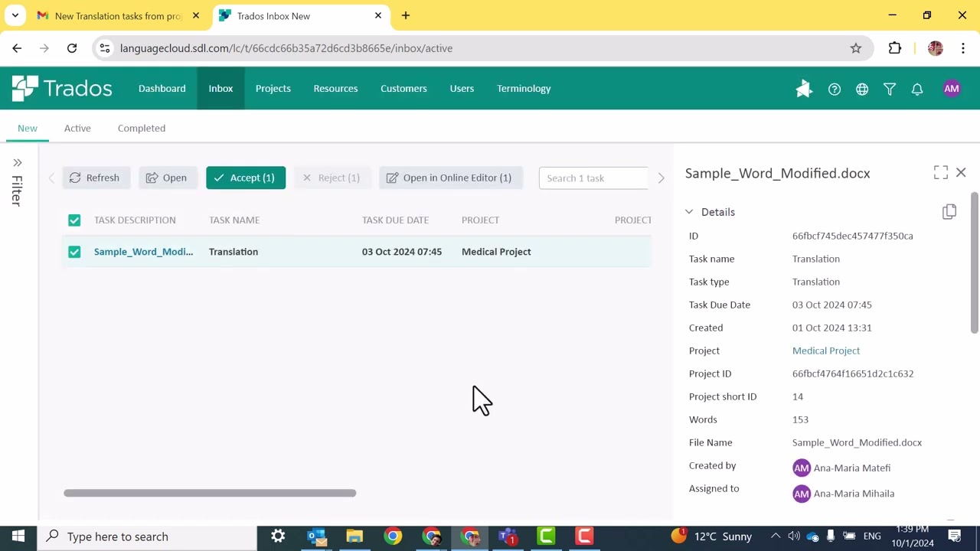Click the Refresh button
The width and height of the screenshot is (980, 551).
pyautogui.click(x=96, y=178)
